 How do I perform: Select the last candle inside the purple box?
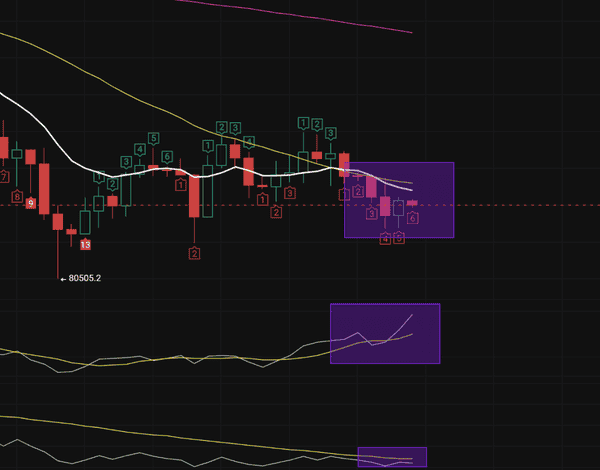(411, 203)
